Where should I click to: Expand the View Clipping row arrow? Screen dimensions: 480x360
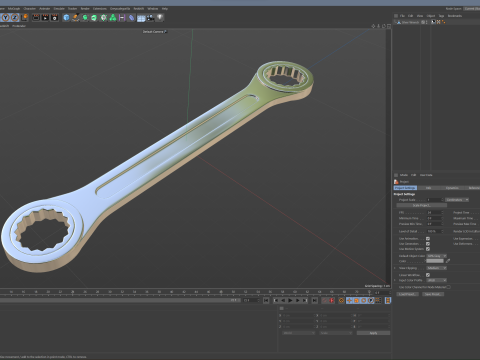click(x=395, y=268)
